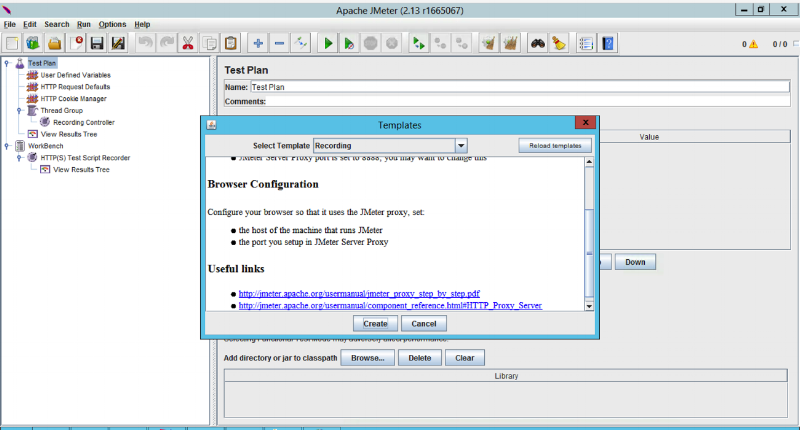Viewport: 800px width, 430px height.
Task: Click the warning triangle error counter
Action: (753, 44)
